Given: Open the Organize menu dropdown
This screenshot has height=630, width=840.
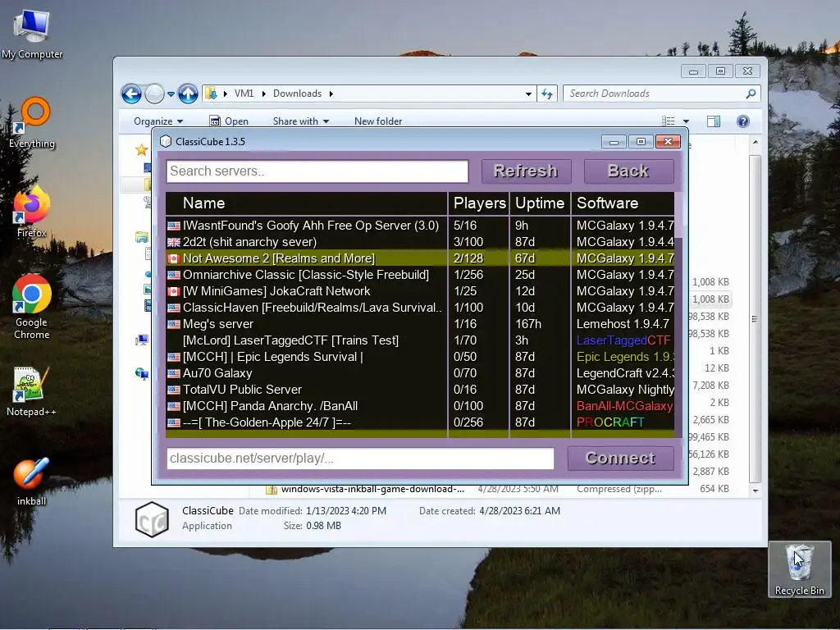Looking at the screenshot, I should (158, 121).
